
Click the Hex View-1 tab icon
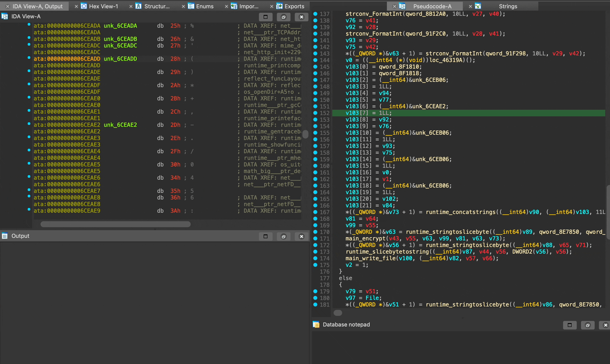84,6
